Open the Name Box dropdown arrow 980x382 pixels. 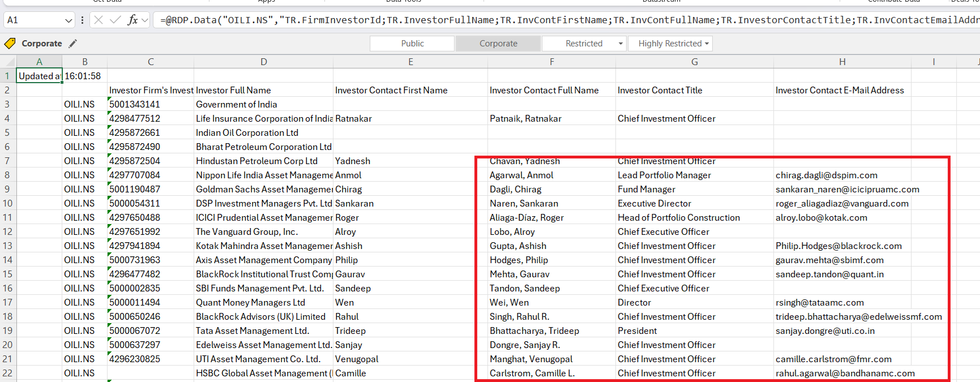[x=69, y=20]
